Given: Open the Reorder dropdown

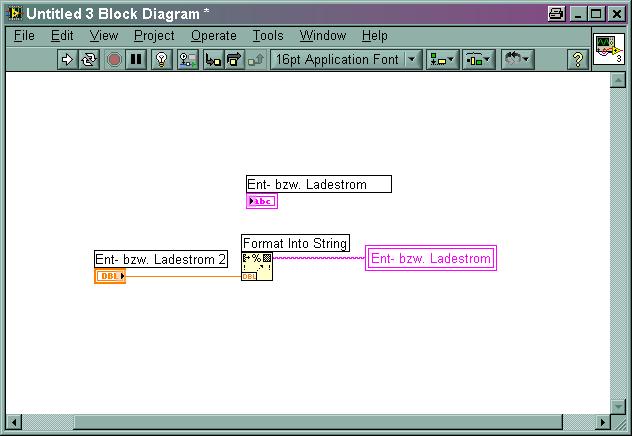Looking at the screenshot, I should (518, 60).
